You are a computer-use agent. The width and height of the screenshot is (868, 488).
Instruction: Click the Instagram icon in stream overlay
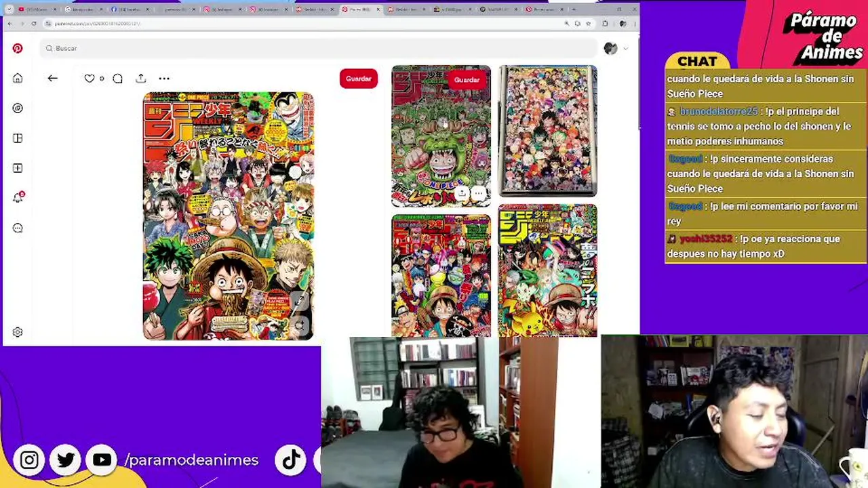point(29,460)
